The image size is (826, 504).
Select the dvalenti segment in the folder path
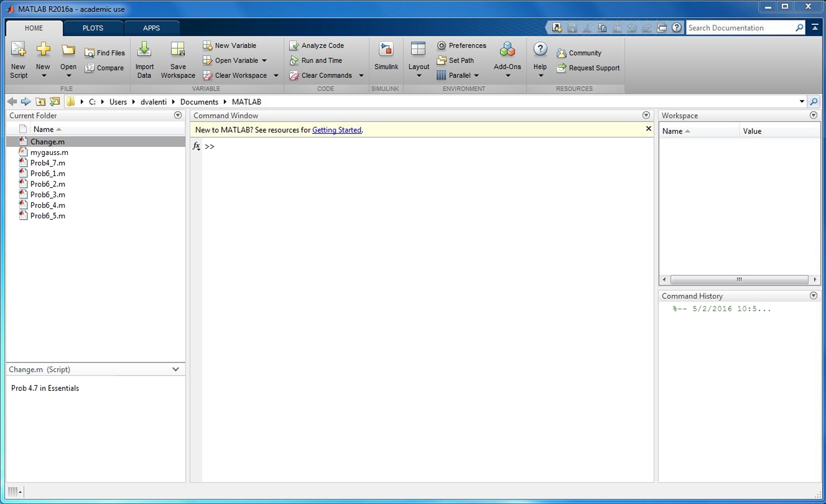coord(154,102)
